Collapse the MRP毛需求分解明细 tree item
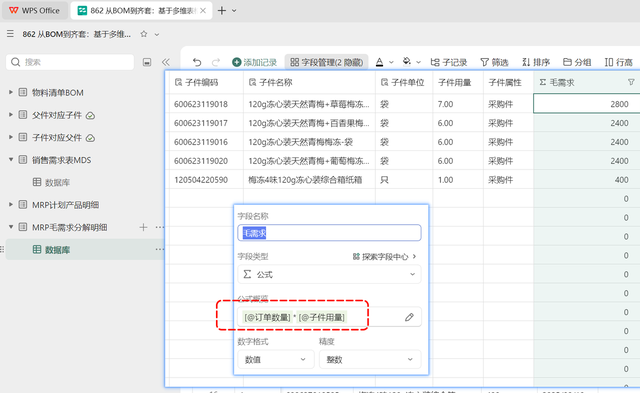The width and height of the screenshot is (640, 393). coord(11,227)
